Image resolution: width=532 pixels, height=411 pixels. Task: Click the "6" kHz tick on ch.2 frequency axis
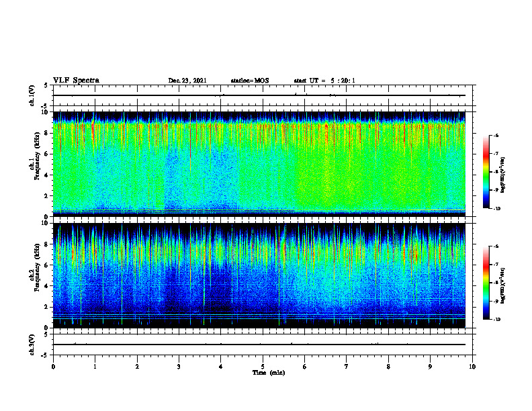[47, 265]
